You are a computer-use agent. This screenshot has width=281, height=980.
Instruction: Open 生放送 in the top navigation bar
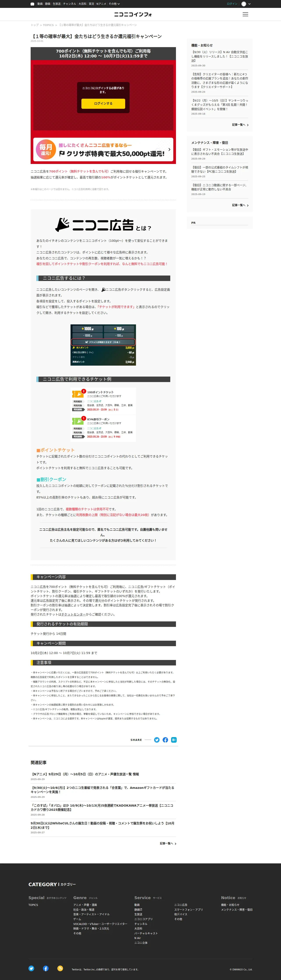[57, 4]
